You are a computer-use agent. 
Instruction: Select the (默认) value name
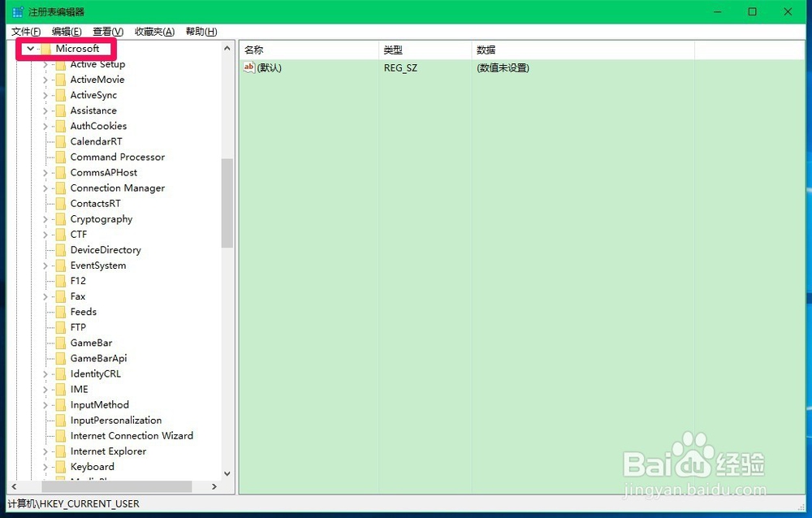(x=270, y=68)
